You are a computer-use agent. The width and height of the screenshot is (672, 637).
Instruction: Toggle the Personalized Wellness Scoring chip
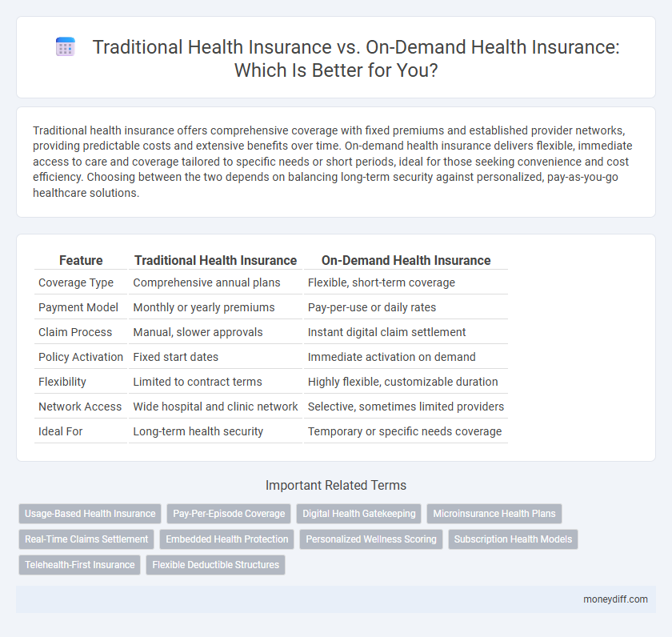[371, 539]
